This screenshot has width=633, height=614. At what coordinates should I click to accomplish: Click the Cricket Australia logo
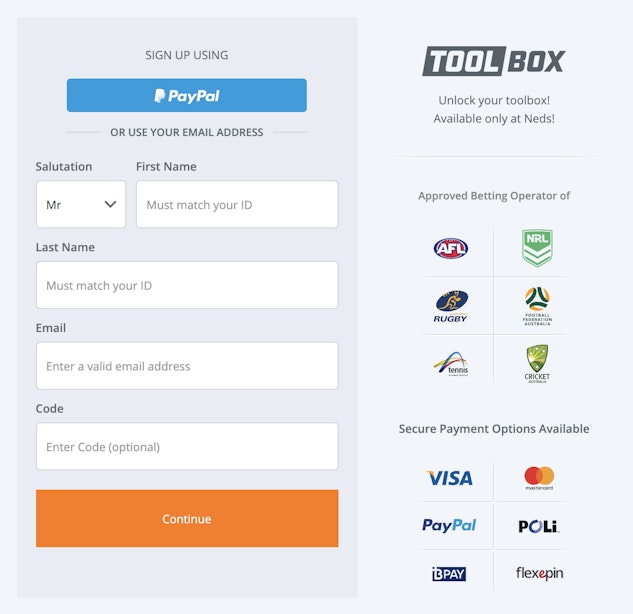(537, 363)
